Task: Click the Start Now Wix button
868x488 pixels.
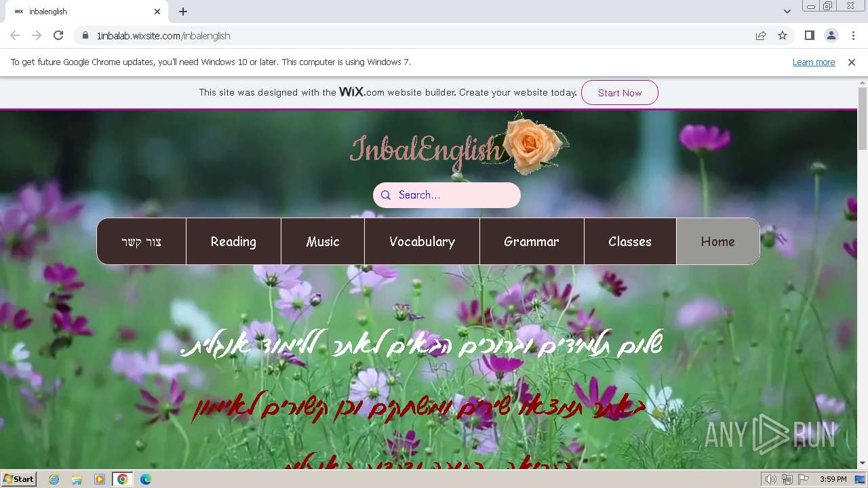Action: pos(619,93)
